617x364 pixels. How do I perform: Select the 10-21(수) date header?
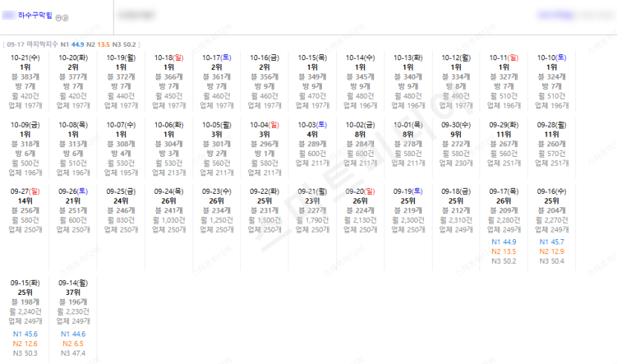[25, 58]
